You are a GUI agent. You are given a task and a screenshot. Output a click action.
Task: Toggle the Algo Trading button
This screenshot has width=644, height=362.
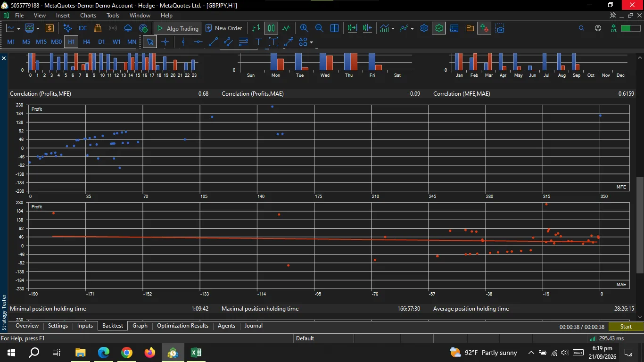177,28
